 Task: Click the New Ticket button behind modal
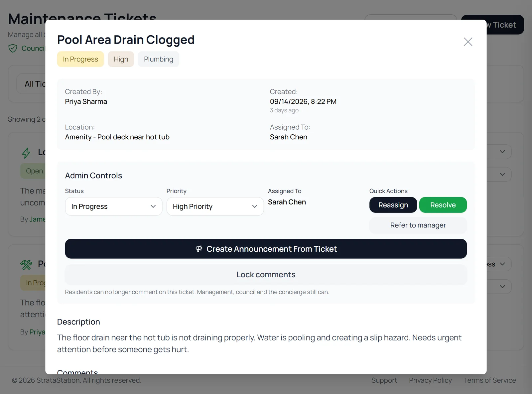point(505,25)
